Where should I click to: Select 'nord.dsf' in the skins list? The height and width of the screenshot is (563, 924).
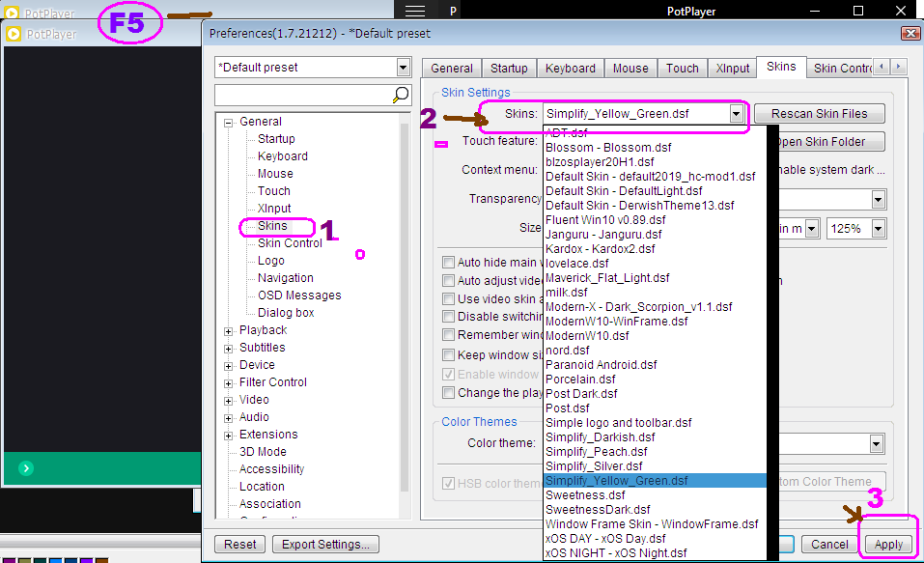(x=655, y=351)
